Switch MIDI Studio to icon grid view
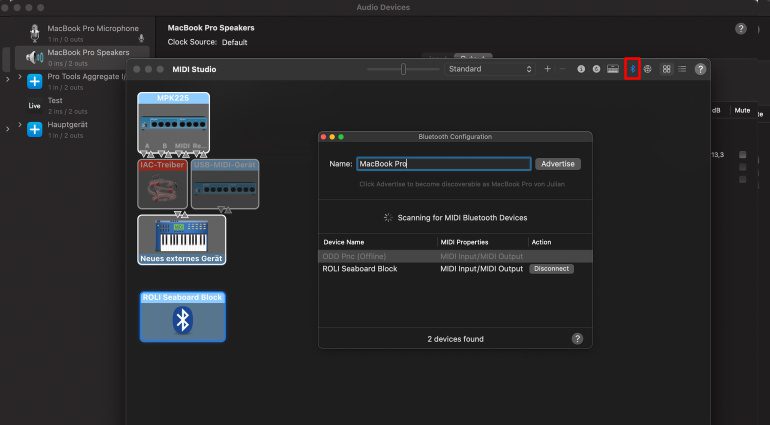 tap(667, 69)
